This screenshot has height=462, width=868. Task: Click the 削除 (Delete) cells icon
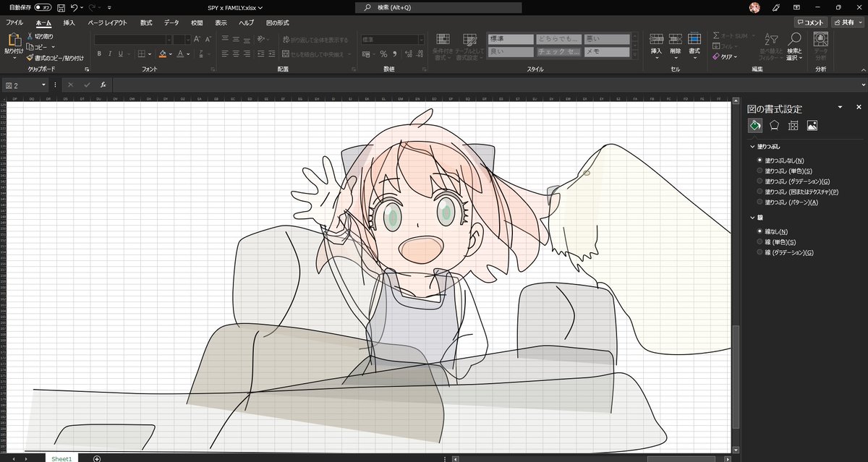pyautogui.click(x=676, y=39)
